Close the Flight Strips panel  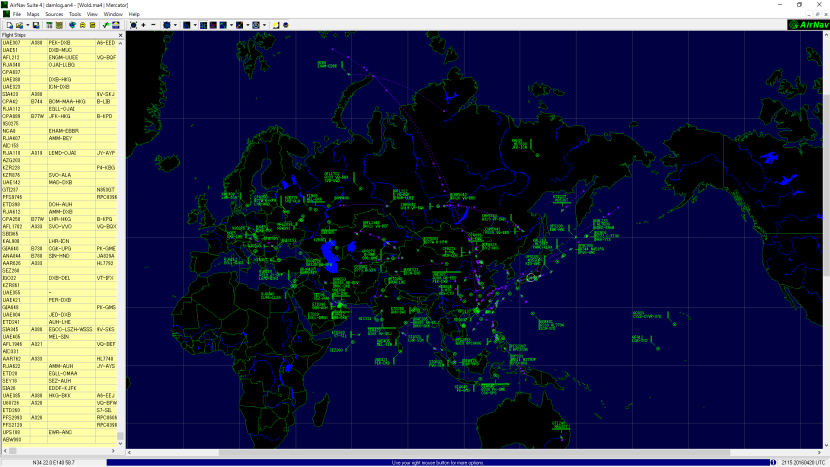tap(121, 35)
